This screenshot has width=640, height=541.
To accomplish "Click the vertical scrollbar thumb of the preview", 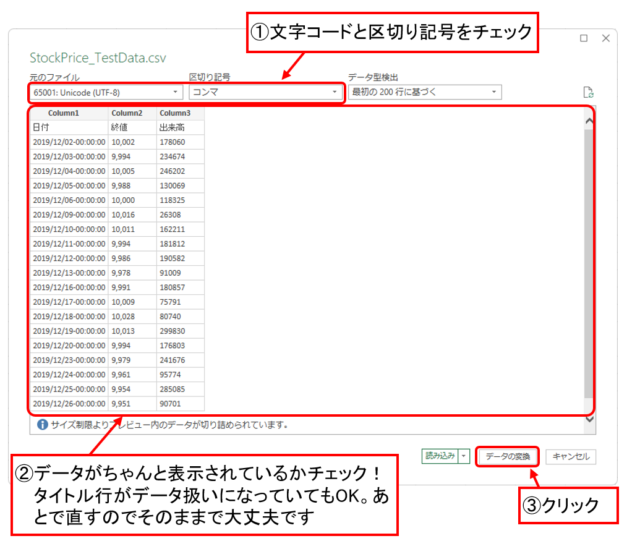I will pos(588,263).
